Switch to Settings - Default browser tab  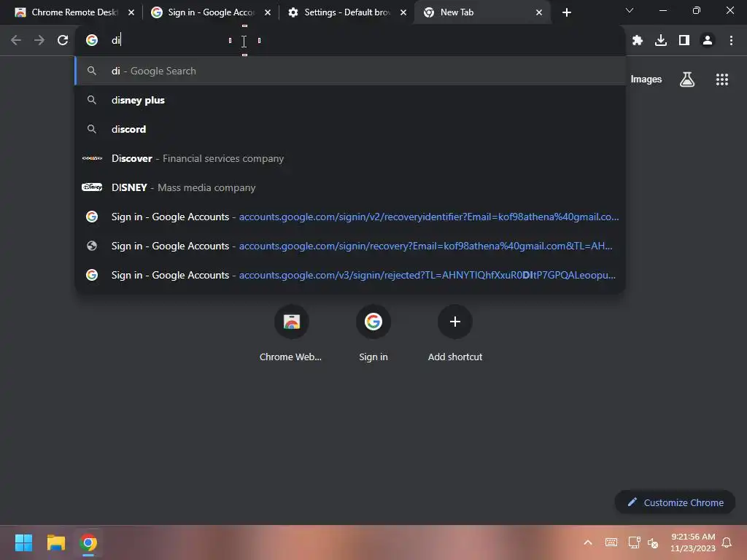(x=347, y=12)
